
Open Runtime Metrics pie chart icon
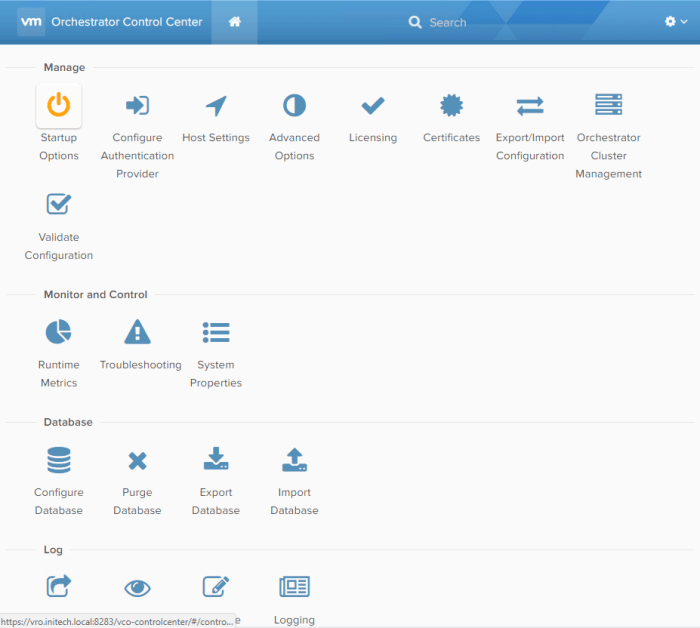coord(59,332)
